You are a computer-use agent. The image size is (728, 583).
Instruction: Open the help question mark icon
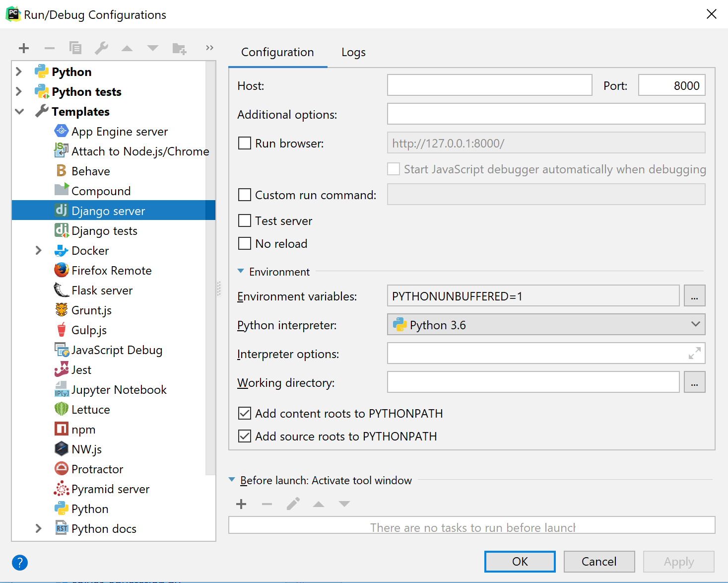(x=20, y=562)
